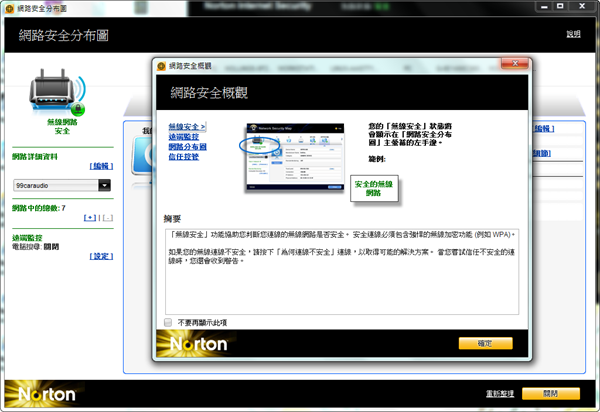Click the summary text area
The height and width of the screenshot is (412, 600).
[x=342, y=271]
